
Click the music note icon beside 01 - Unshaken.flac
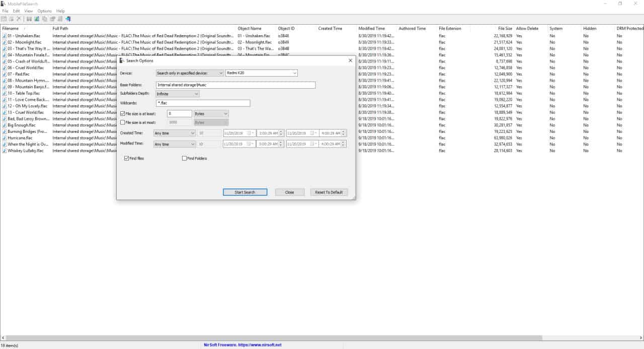[x=3, y=36]
